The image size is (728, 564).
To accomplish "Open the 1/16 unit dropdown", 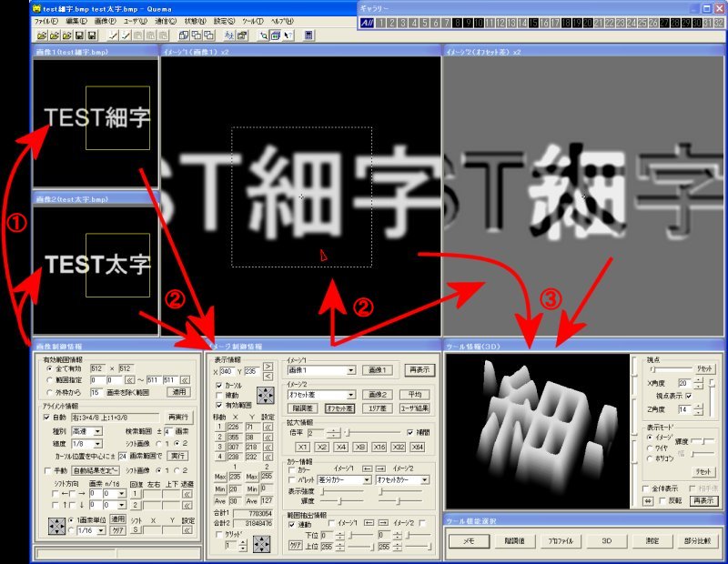I will click(101, 530).
